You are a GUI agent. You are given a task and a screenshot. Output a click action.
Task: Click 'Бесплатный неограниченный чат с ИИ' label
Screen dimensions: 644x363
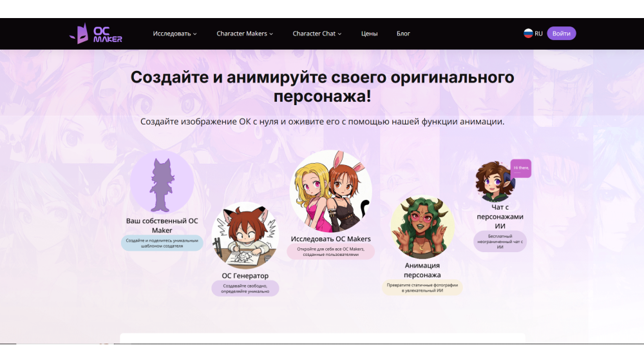[x=500, y=242]
